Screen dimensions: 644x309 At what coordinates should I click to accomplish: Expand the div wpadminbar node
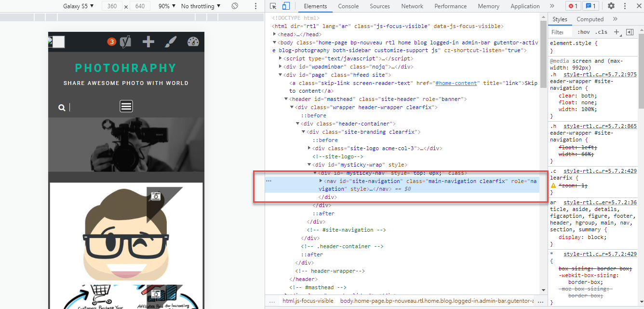(x=281, y=67)
